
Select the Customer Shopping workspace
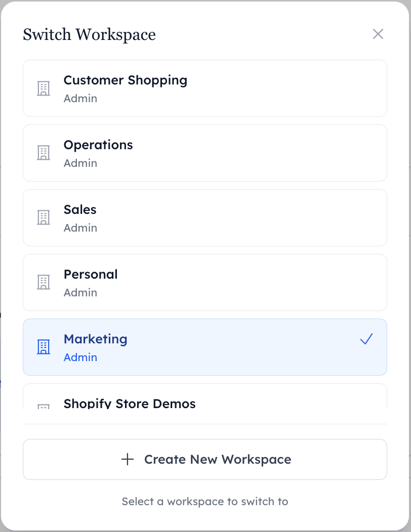205,88
